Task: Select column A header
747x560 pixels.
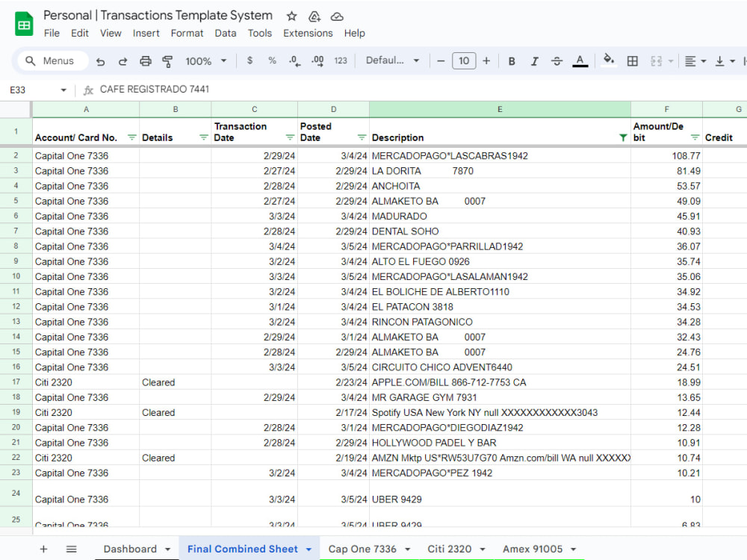Action: click(x=86, y=110)
